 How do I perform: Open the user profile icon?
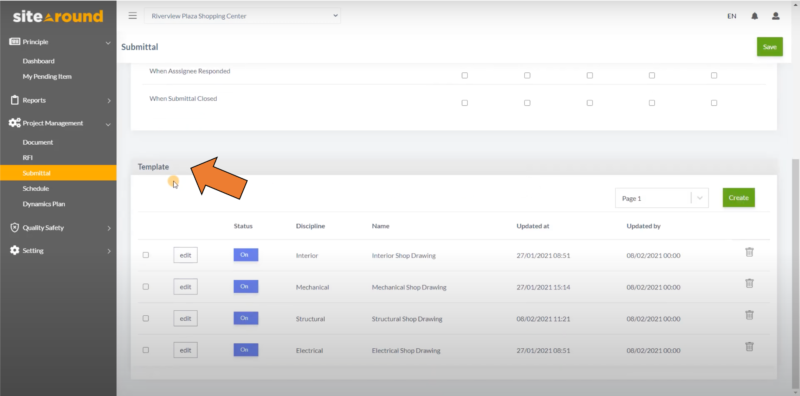[x=776, y=16]
